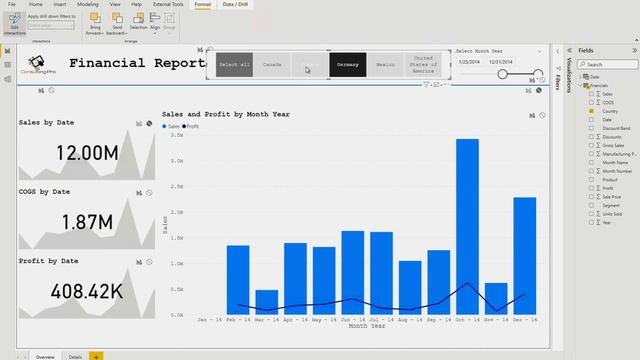The height and width of the screenshot is (360, 640).
Task: Select United States of America slicer button
Action: 423,64
